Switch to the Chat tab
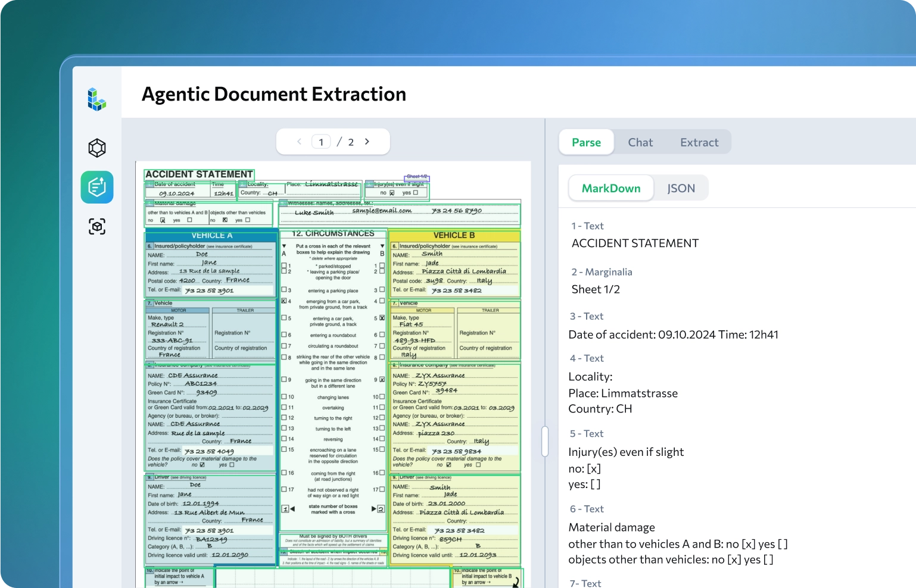 [x=640, y=142]
